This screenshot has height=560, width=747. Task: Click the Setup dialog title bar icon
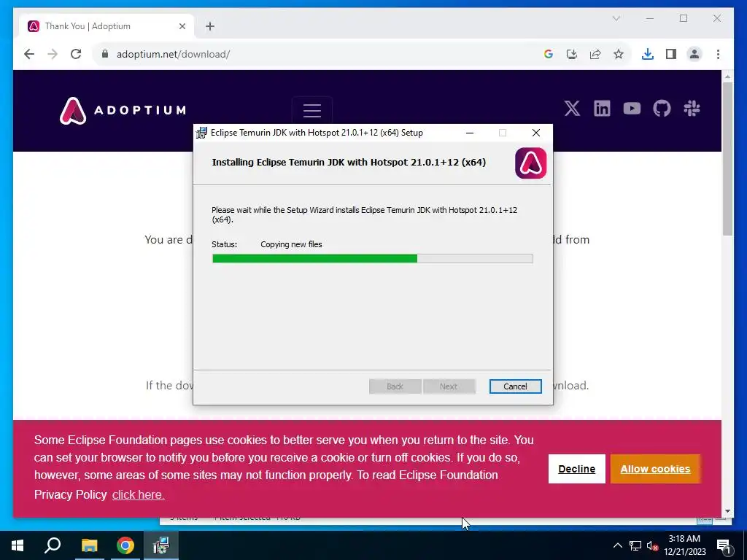(201, 133)
